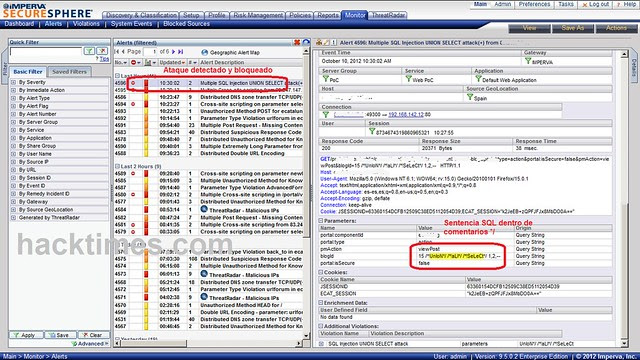Image resolution: width=640 pixels, height=360 pixels.
Task: Click blocked icon on alert 4589
Action: [x=133, y=173]
